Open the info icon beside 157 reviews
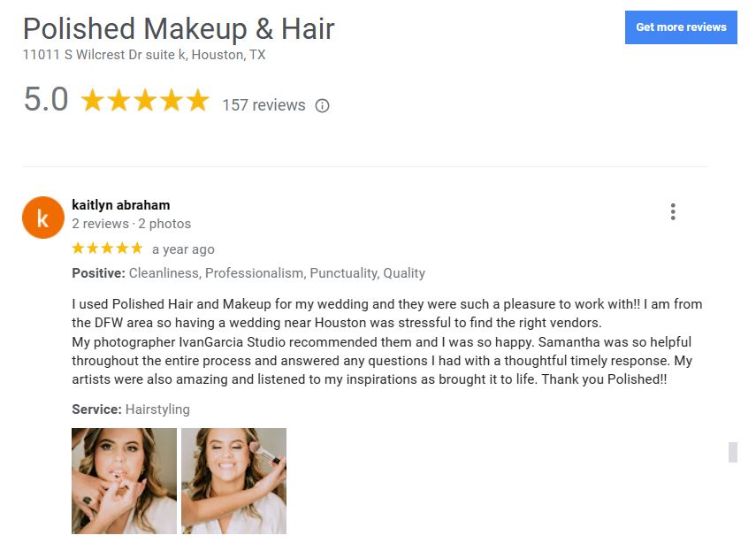The width and height of the screenshot is (756, 543). coord(322,105)
